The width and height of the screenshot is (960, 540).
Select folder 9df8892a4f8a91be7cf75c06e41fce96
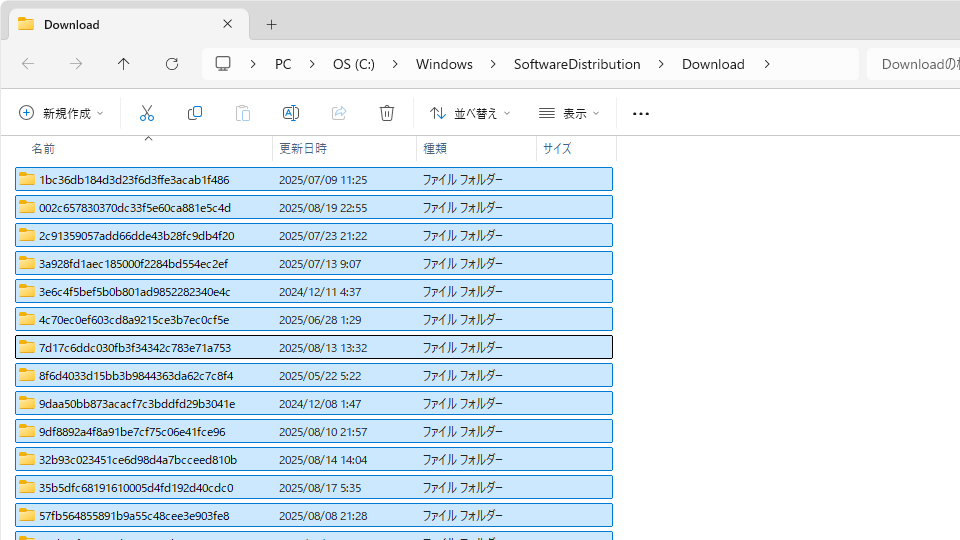coord(314,432)
